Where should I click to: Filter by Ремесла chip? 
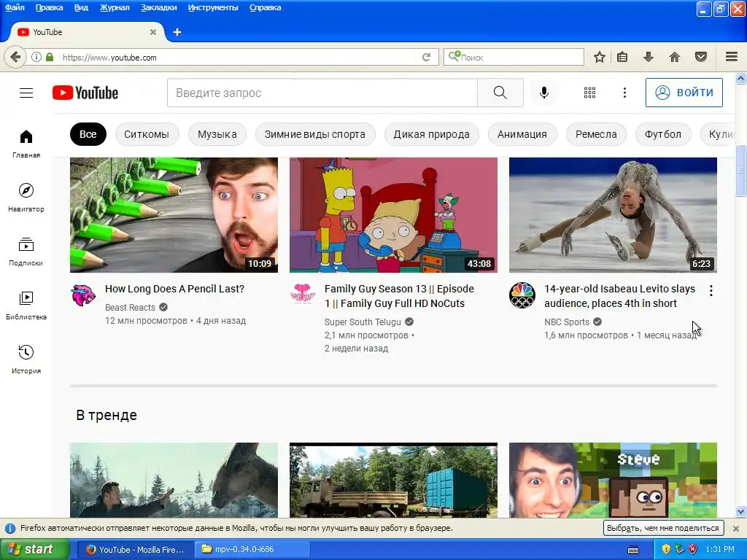pos(596,134)
